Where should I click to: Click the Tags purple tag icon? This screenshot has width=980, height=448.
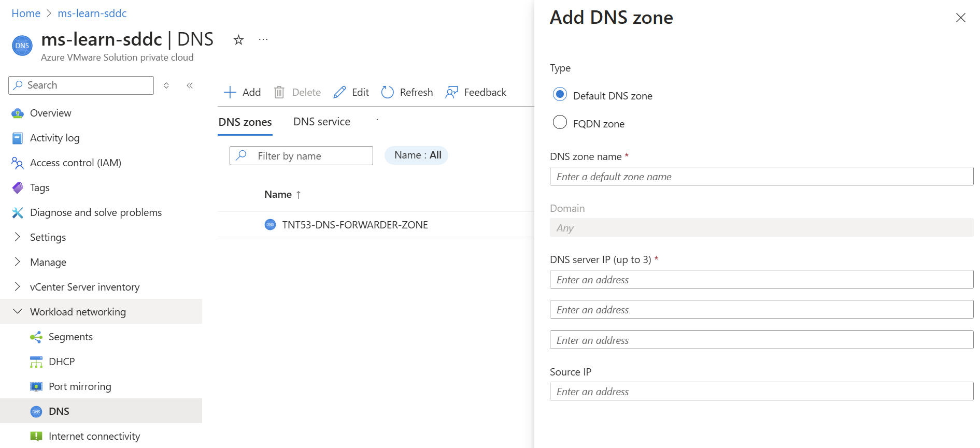[18, 188]
